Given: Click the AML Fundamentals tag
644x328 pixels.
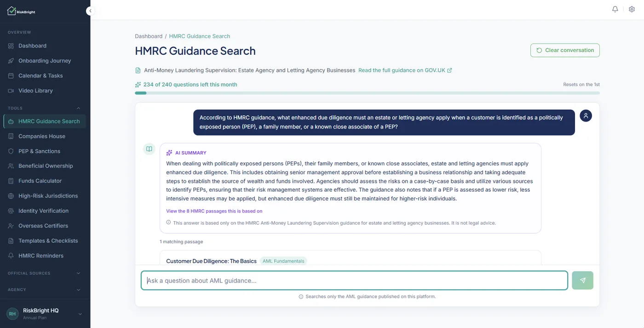Looking at the screenshot, I should point(283,261).
